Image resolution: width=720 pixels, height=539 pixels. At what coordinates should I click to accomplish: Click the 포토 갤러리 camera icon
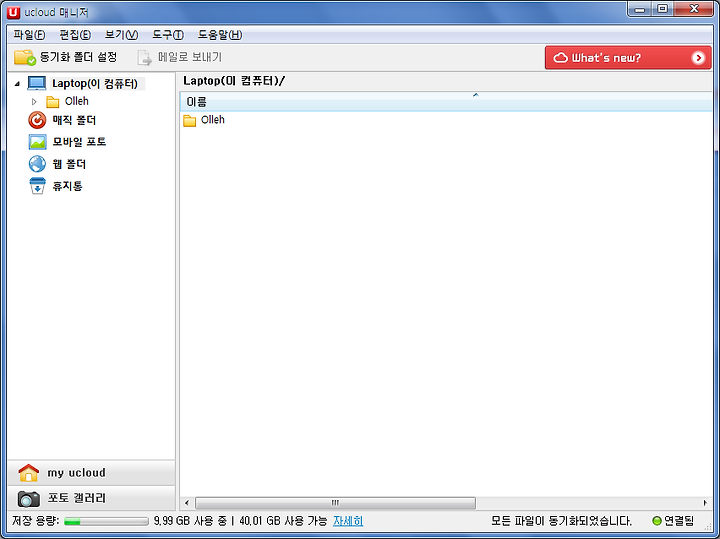(x=28, y=498)
